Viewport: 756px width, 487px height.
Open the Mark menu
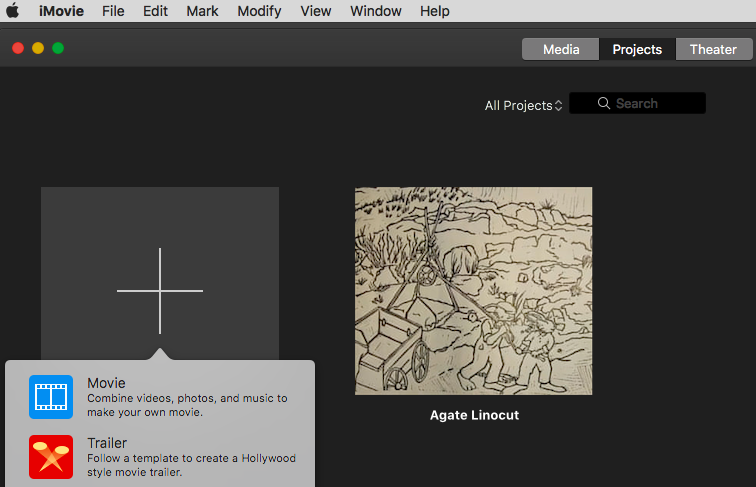tap(202, 11)
